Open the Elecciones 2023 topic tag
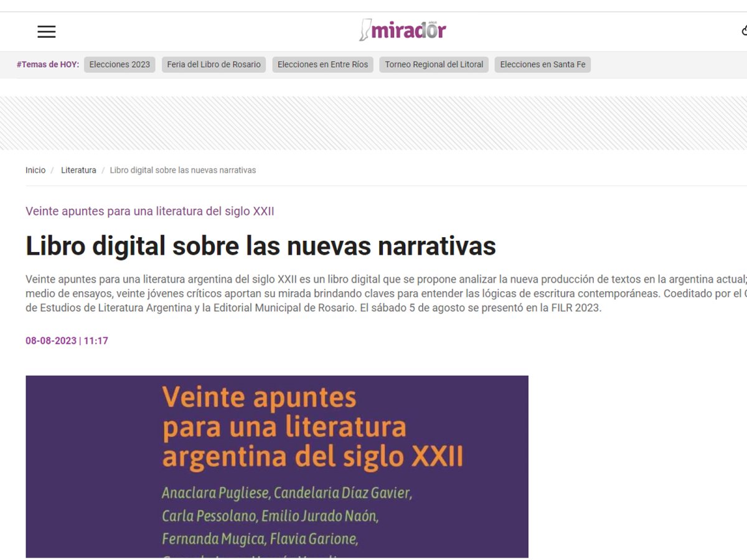 click(120, 65)
